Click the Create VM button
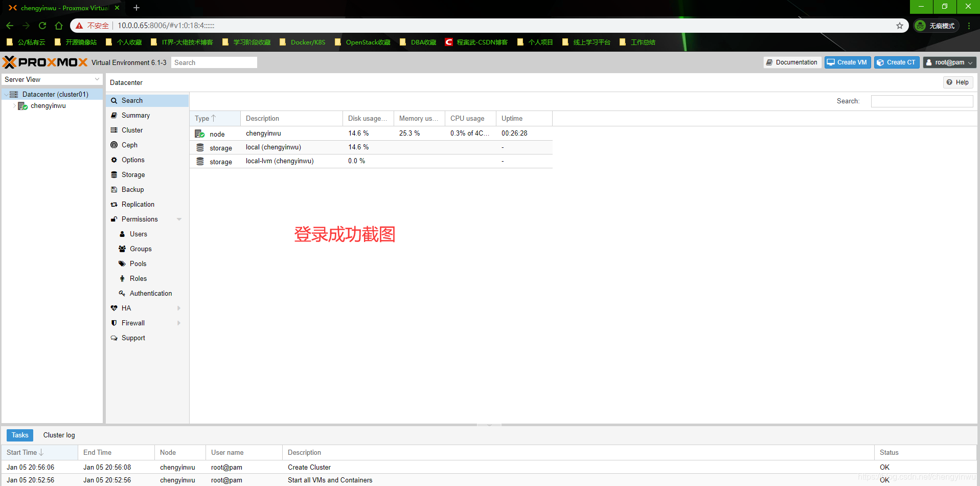This screenshot has width=980, height=486. [848, 62]
